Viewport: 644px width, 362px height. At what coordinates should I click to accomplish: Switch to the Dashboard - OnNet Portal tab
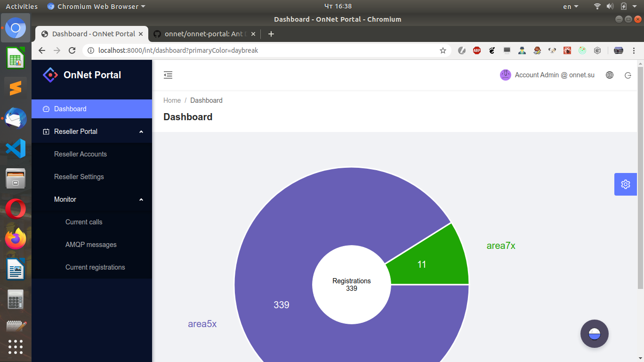pos(92,34)
